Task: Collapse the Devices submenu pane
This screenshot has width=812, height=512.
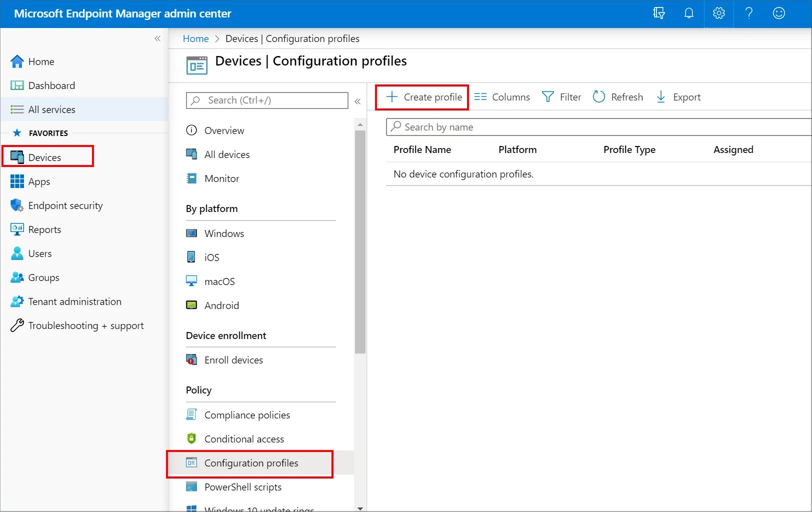Action: [x=357, y=101]
